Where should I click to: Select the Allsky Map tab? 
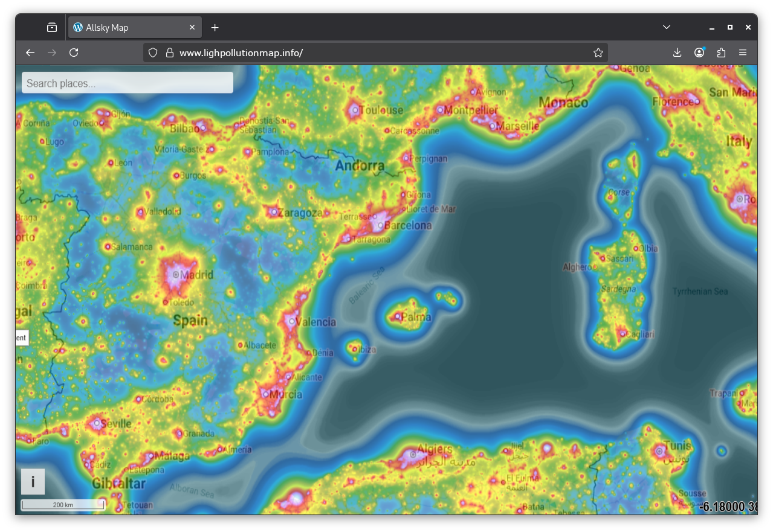[127, 28]
